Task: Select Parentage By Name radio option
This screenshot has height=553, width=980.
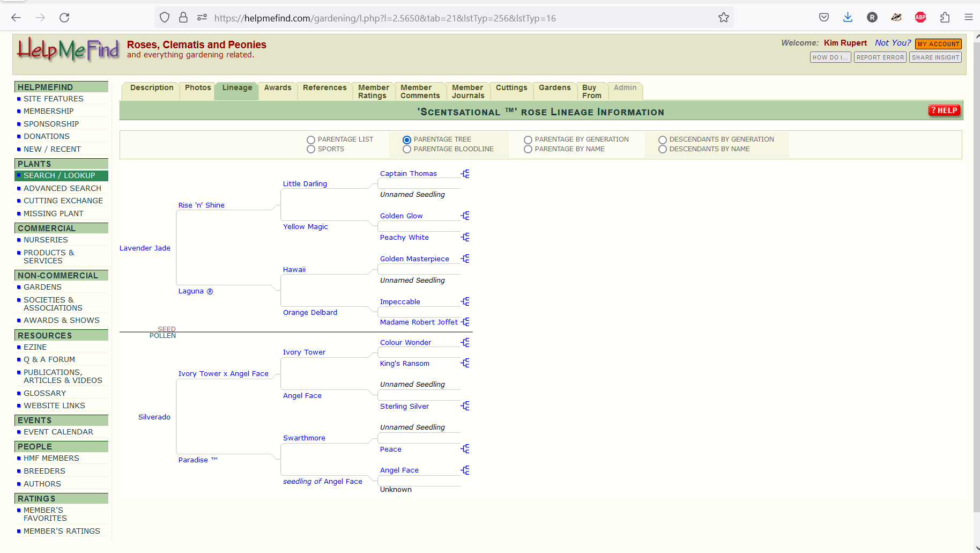Action: coord(528,149)
